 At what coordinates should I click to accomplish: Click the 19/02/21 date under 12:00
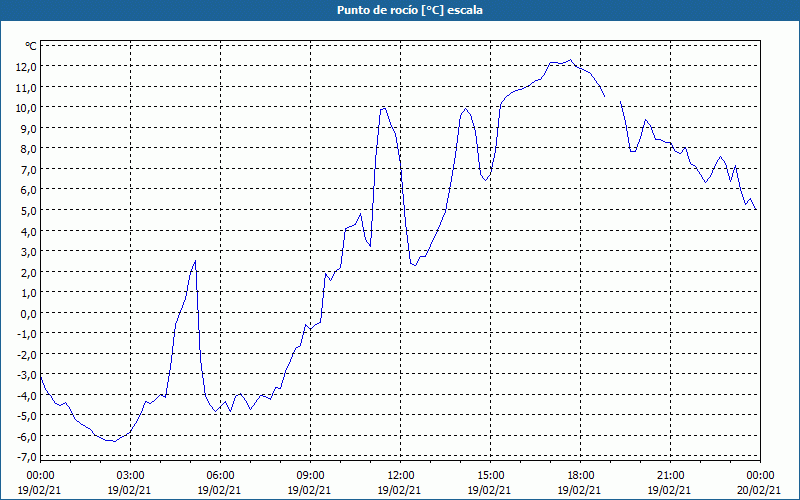pos(399,490)
